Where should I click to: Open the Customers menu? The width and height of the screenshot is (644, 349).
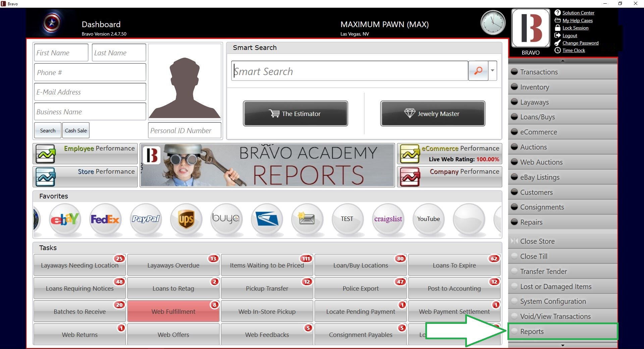pyautogui.click(x=563, y=192)
